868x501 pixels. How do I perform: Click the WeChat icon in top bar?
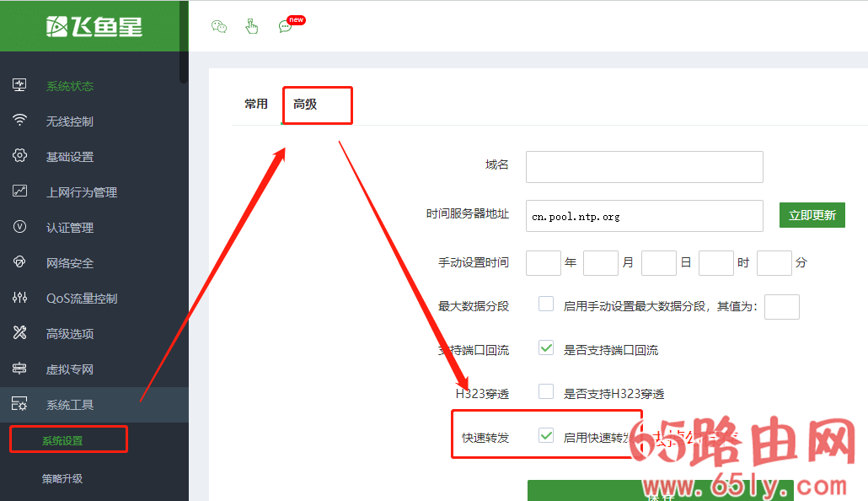(219, 26)
